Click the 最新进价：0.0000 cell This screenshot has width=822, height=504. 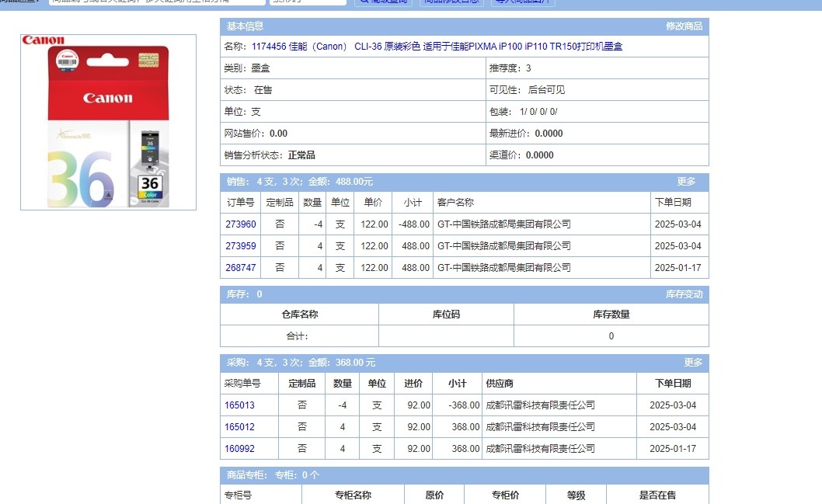click(x=597, y=134)
